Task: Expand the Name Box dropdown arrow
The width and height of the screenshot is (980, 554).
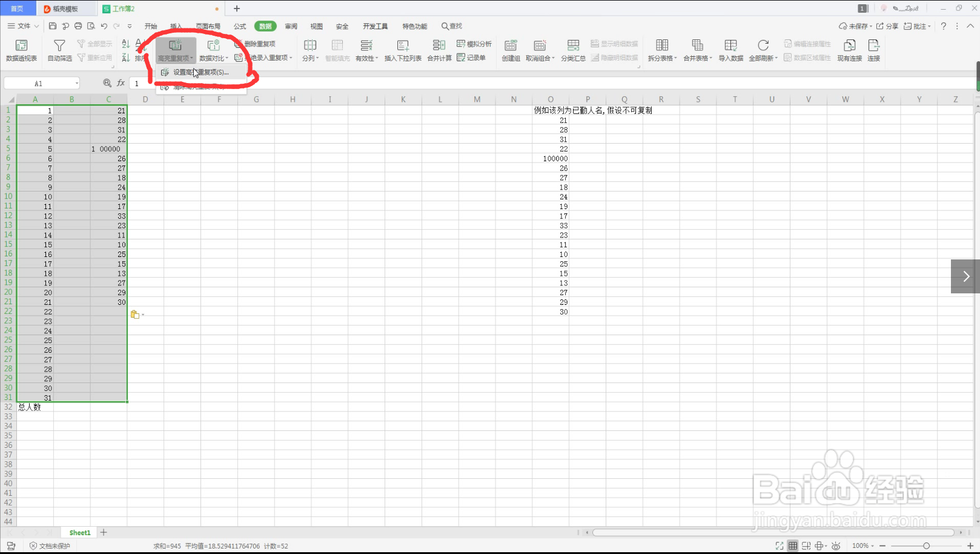Action: pyautogui.click(x=77, y=83)
